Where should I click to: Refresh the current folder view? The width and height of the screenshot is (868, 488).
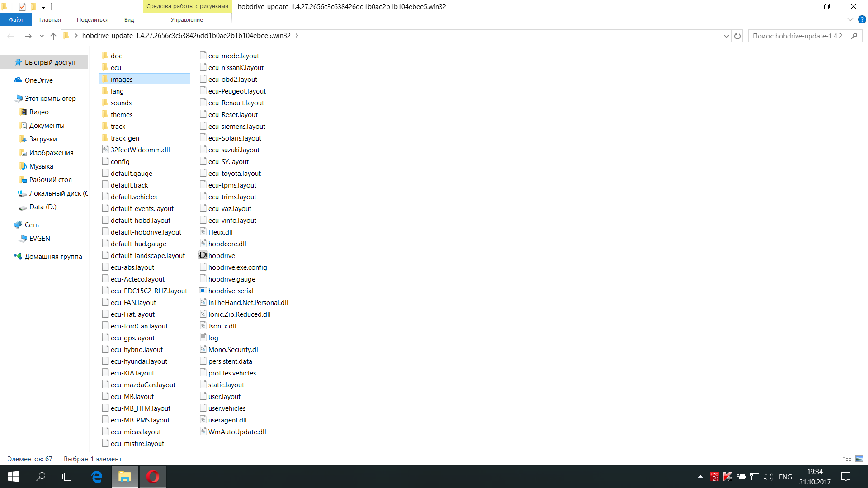[x=737, y=36]
